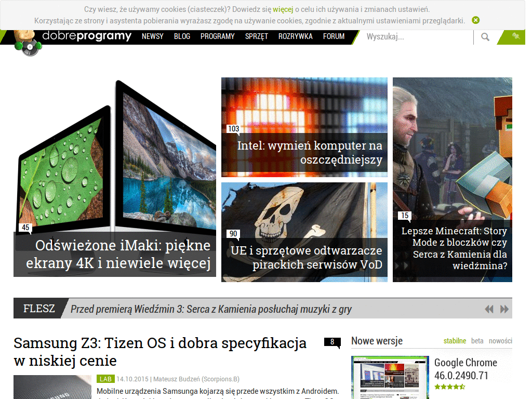Click the 'Nowe wersje' heading
Screen dimensions: 532x399
click(377, 341)
